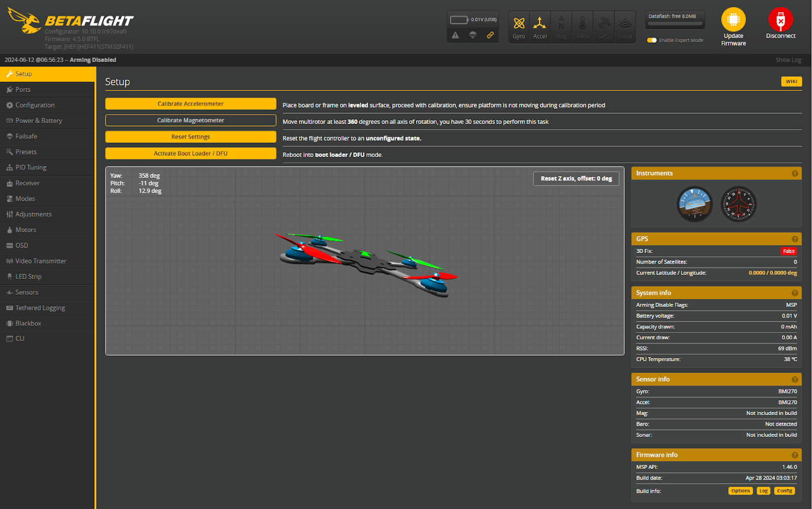Open help for Firmware info panel
Viewport: 812px width, 509px height.
[x=795, y=455]
